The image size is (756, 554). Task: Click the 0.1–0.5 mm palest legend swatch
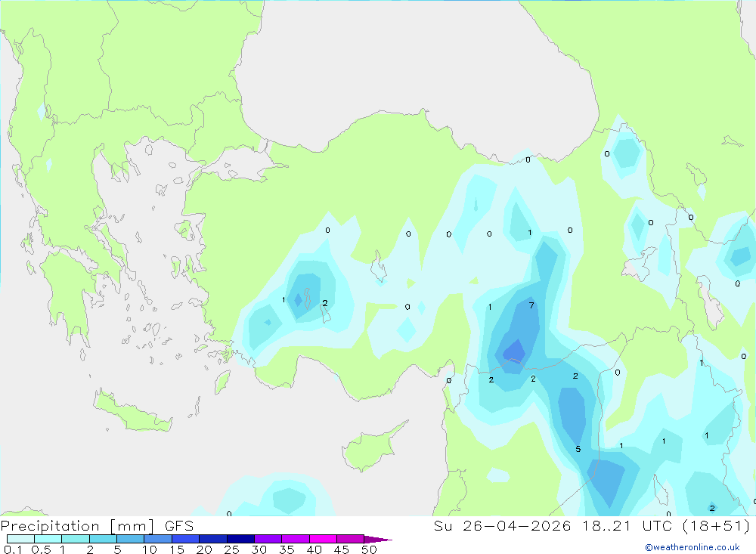pyautogui.click(x=20, y=539)
